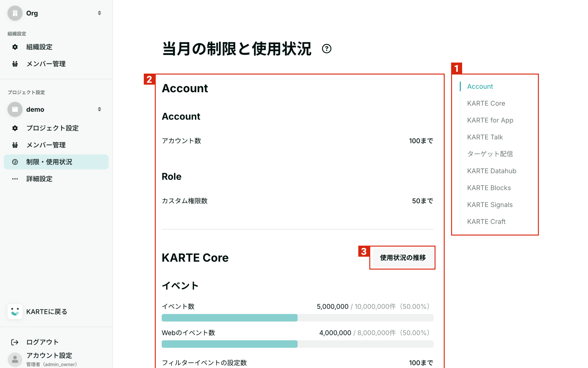Viewport: 588px width, 368px height.
Task: Expand the demo project switcher arrows
Action: tap(99, 109)
